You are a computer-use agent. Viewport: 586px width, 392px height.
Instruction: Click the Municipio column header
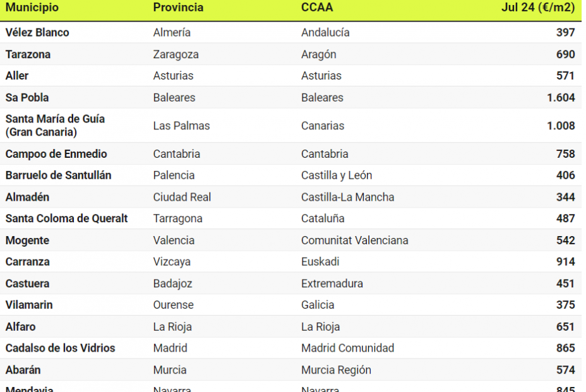coord(32,8)
